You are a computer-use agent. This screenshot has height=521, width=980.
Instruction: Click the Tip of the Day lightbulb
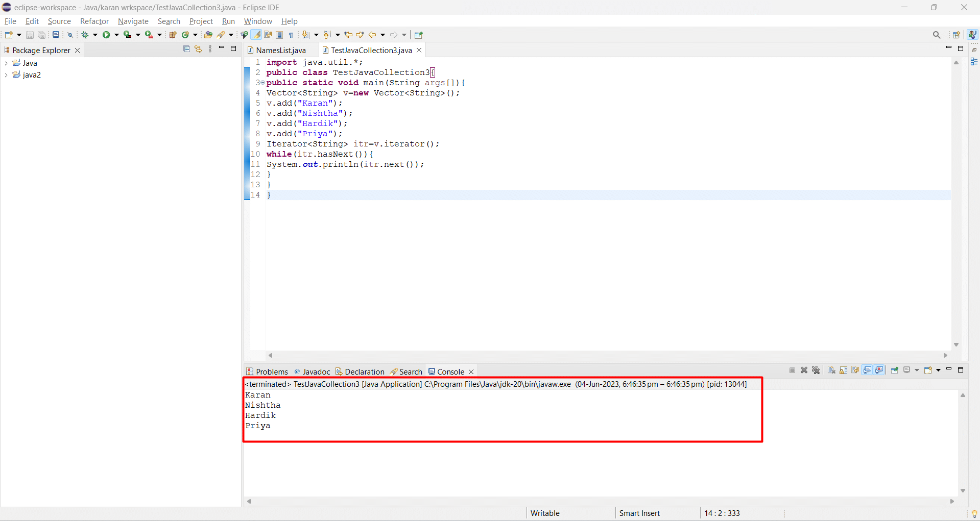point(974,514)
